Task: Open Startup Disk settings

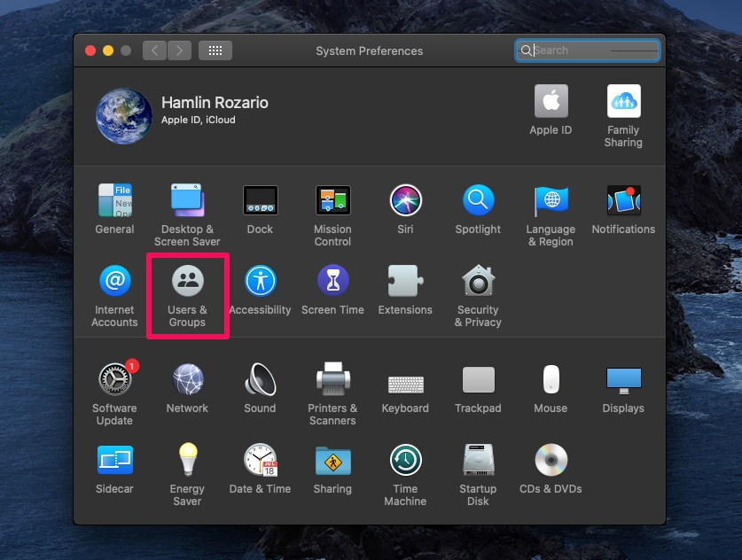Action: 478,463
